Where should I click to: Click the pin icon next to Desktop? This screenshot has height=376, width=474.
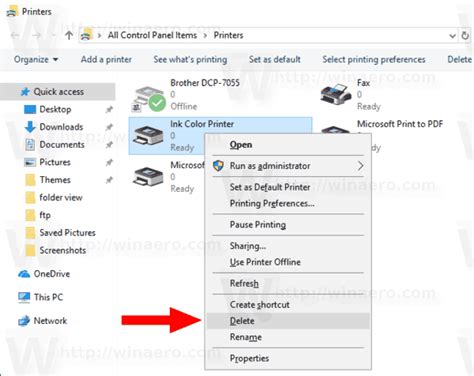(109, 109)
